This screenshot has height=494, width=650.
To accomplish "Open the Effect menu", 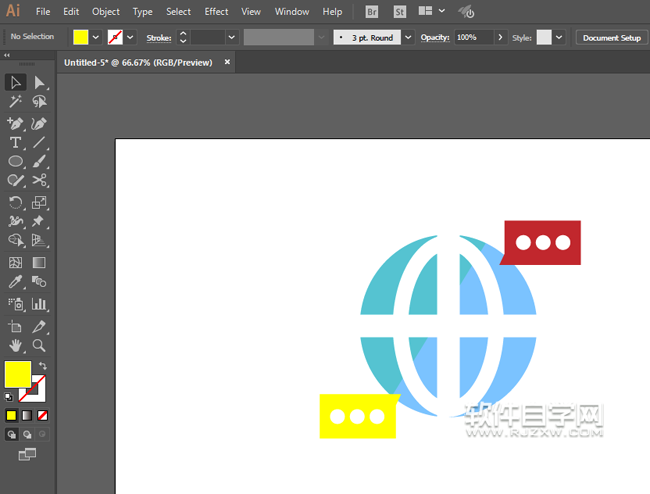I will [x=216, y=12].
